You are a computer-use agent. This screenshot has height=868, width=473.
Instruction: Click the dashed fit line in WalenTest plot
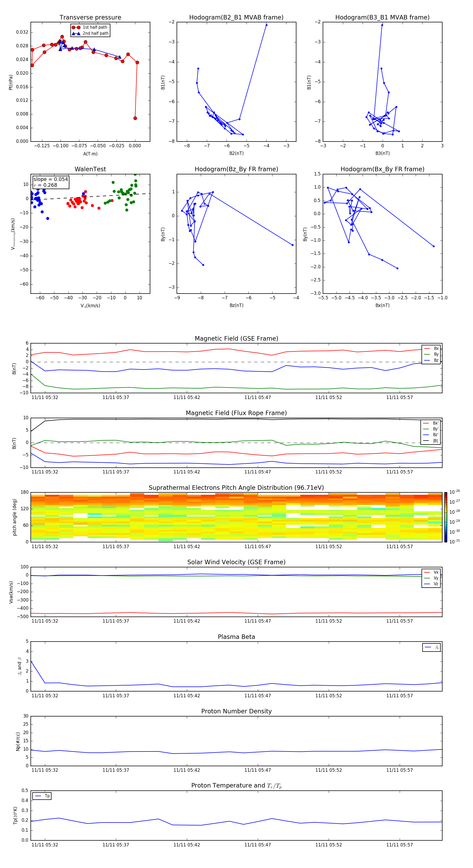pyautogui.click(x=90, y=196)
